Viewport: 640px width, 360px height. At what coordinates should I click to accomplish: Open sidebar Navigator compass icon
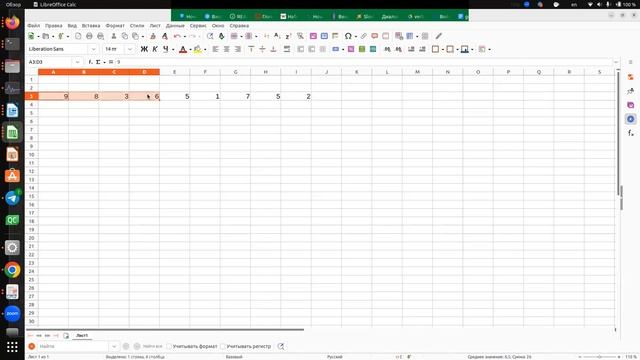(x=631, y=119)
